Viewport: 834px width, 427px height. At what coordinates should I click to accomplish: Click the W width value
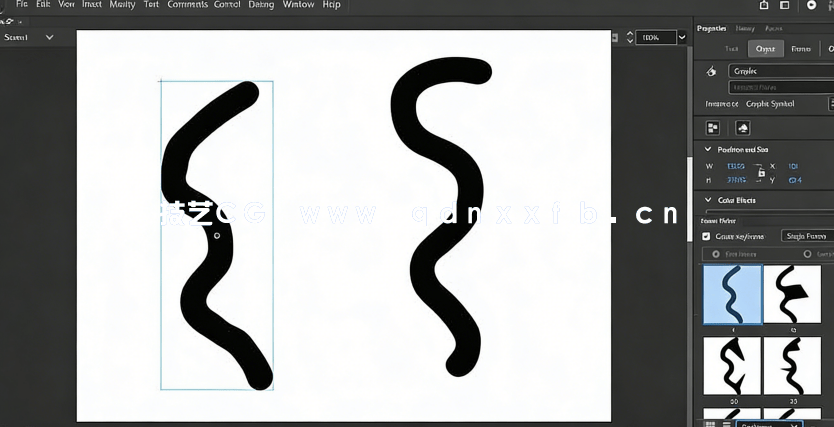736,166
